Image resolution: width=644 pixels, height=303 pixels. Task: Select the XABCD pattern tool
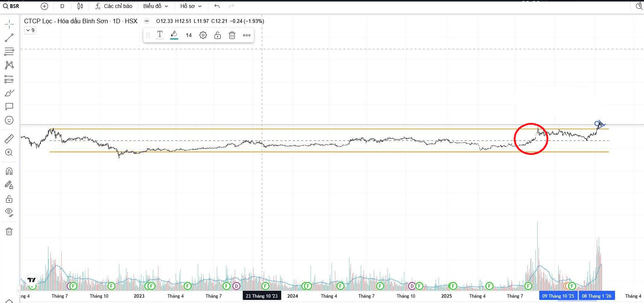point(9,65)
